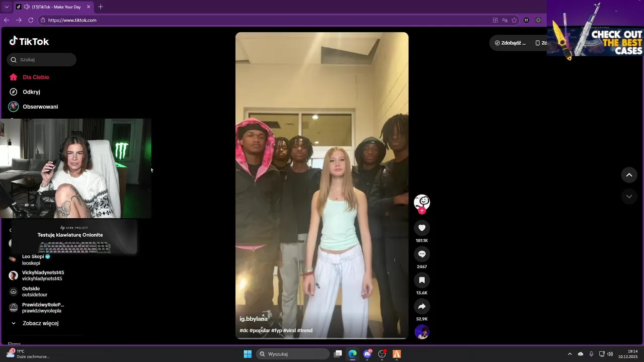644x362 pixels.
Task: Click the #trend hashtag
Action: pyautogui.click(x=305, y=330)
